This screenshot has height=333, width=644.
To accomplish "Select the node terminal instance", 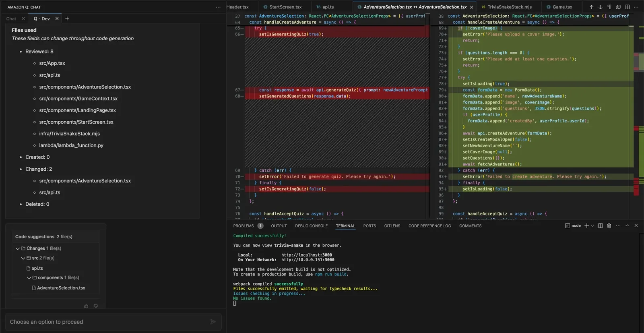I will pyautogui.click(x=573, y=226).
